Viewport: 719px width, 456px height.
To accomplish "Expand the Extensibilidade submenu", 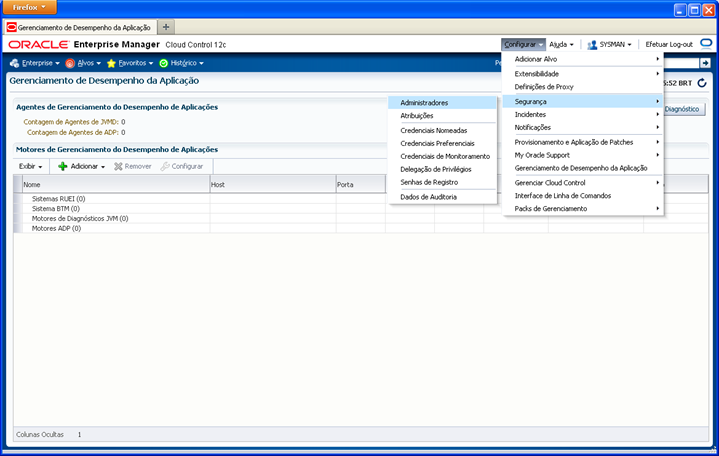I will coord(583,74).
